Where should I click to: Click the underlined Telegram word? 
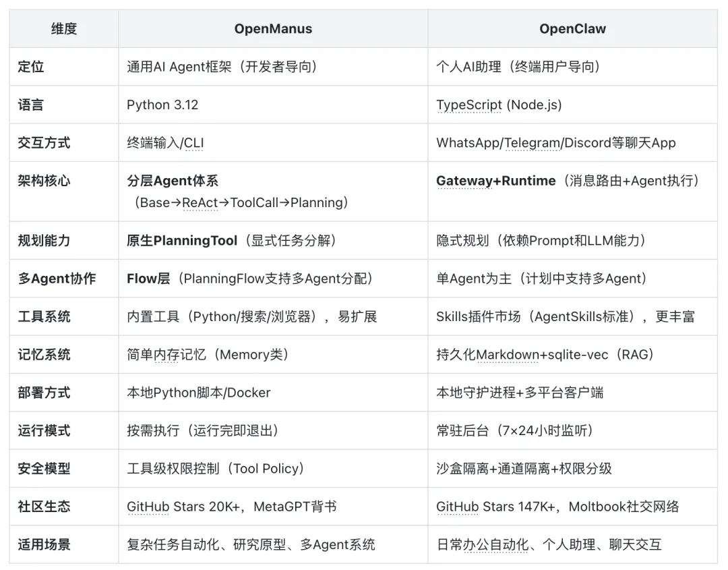coord(534,142)
